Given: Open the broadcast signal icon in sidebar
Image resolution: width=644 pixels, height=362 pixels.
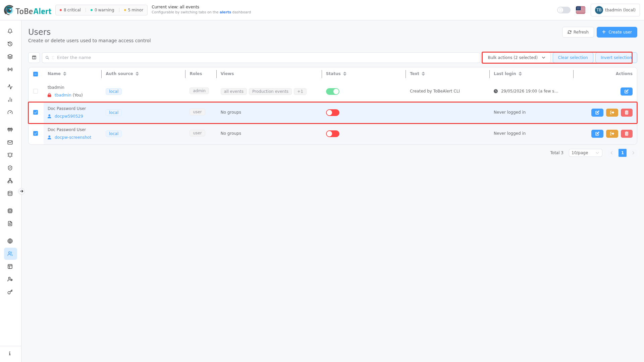Looking at the screenshot, I should [x=10, y=69].
